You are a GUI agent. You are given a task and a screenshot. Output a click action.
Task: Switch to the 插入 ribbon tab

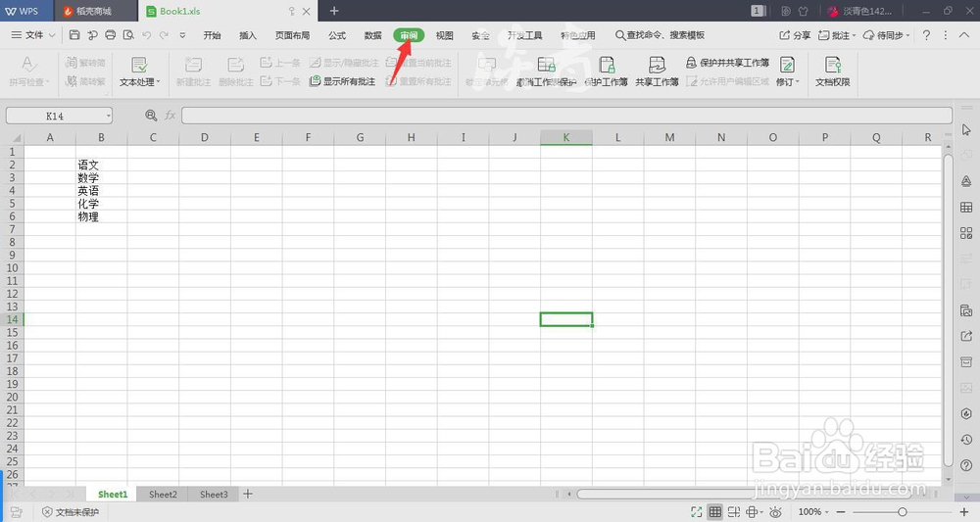point(248,35)
